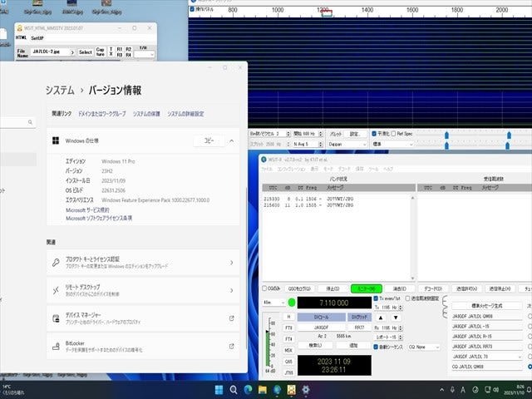Select the JT65 mode button
Image resolution: width=532 pixels, height=399 pixels.
[288, 372]
